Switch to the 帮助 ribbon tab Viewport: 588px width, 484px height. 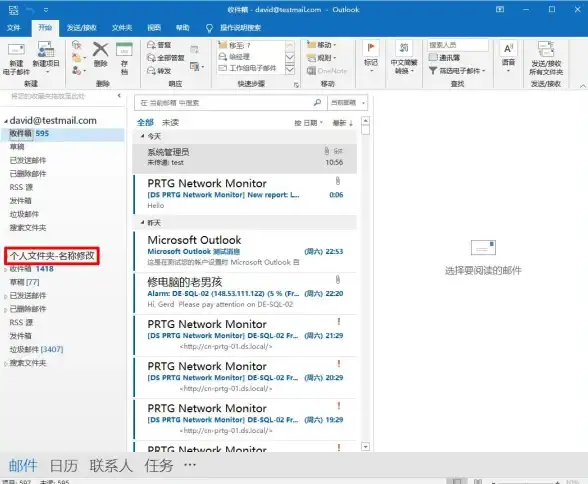click(183, 28)
